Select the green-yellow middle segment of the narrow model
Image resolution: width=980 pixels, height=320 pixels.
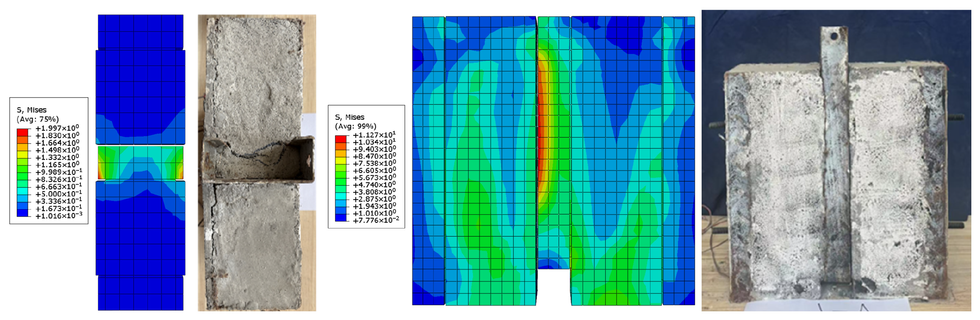(140, 163)
